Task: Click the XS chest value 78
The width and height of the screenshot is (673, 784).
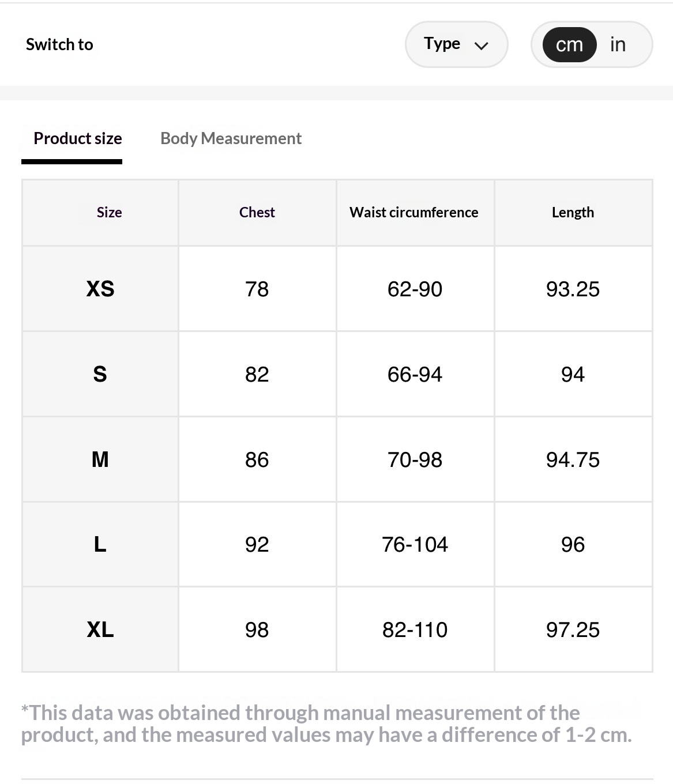Action: (x=257, y=289)
